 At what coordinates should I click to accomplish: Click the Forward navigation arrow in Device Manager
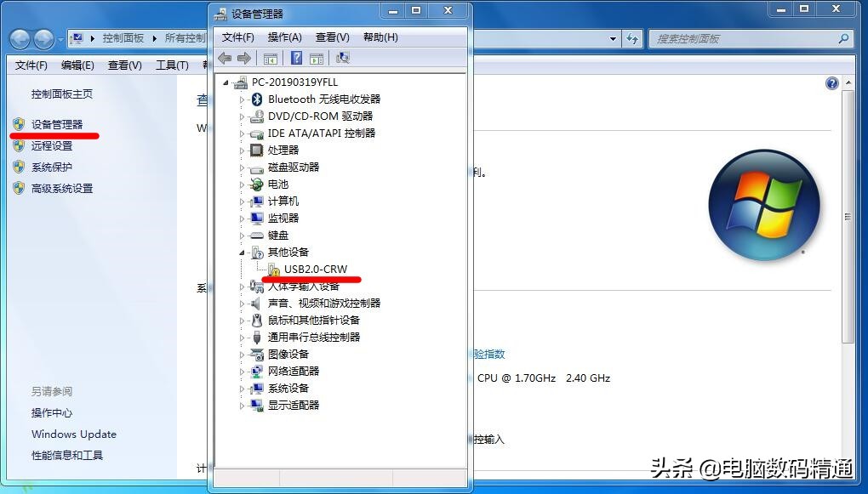click(x=244, y=58)
